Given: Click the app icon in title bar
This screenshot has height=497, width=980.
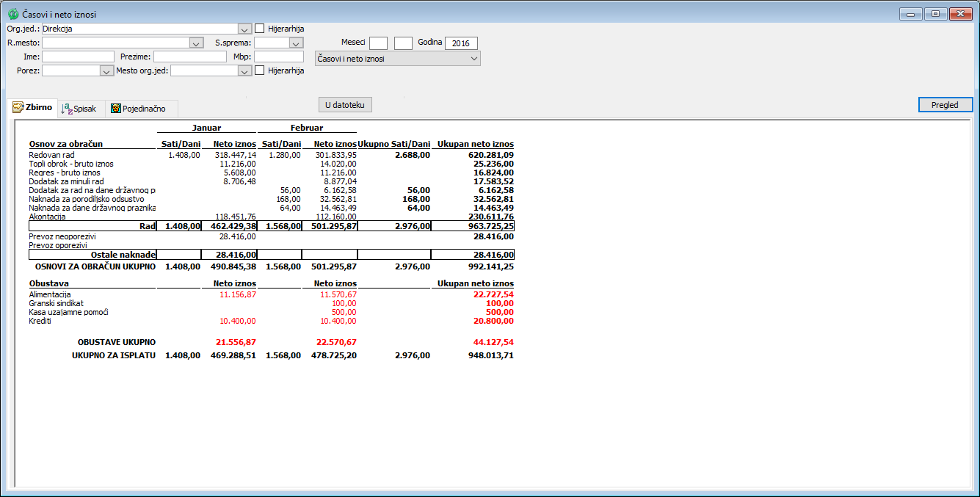Looking at the screenshot, I should point(12,14).
